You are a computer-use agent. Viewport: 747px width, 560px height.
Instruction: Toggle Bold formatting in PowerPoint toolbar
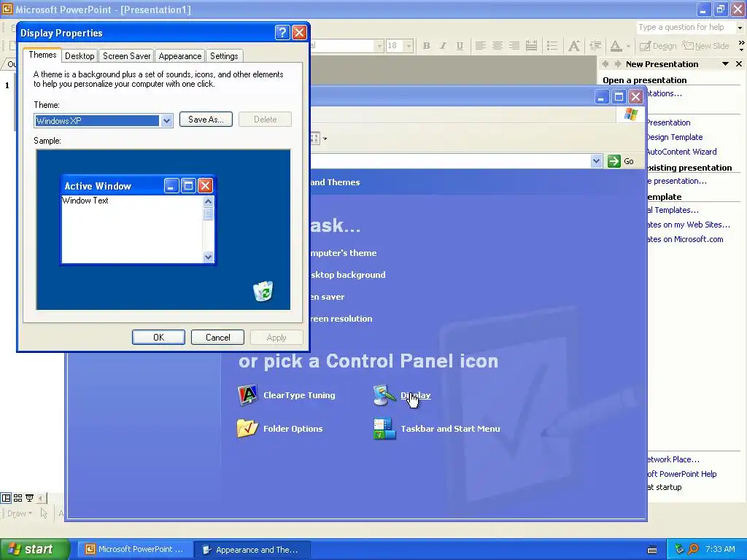pyautogui.click(x=426, y=46)
